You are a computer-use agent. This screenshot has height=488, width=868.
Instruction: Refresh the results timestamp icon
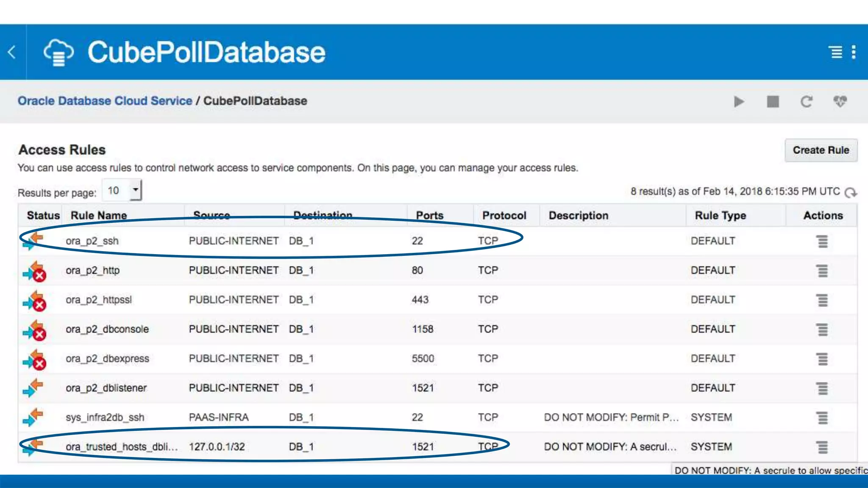850,193
